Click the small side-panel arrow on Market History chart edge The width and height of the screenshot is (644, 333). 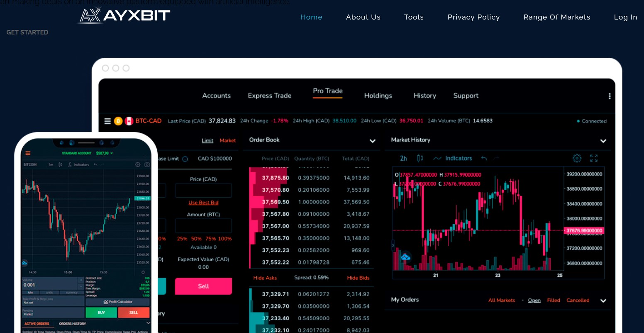point(393,245)
